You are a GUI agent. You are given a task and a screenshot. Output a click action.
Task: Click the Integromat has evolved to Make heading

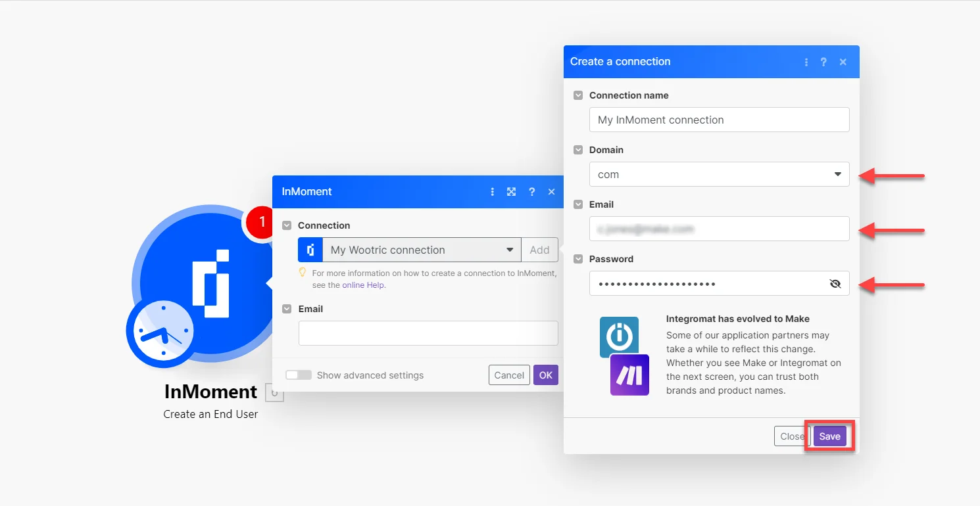738,319
